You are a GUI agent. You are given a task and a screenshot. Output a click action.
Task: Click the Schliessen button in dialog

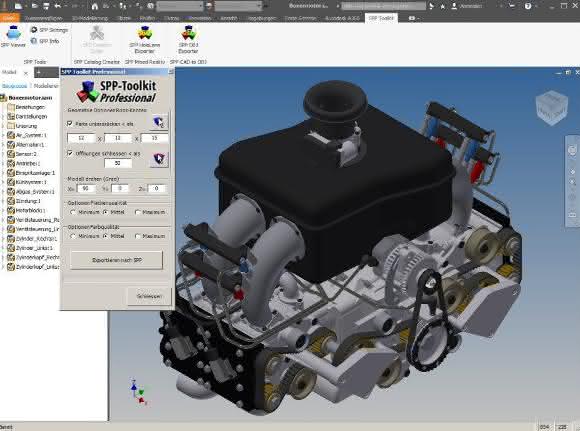149,296
